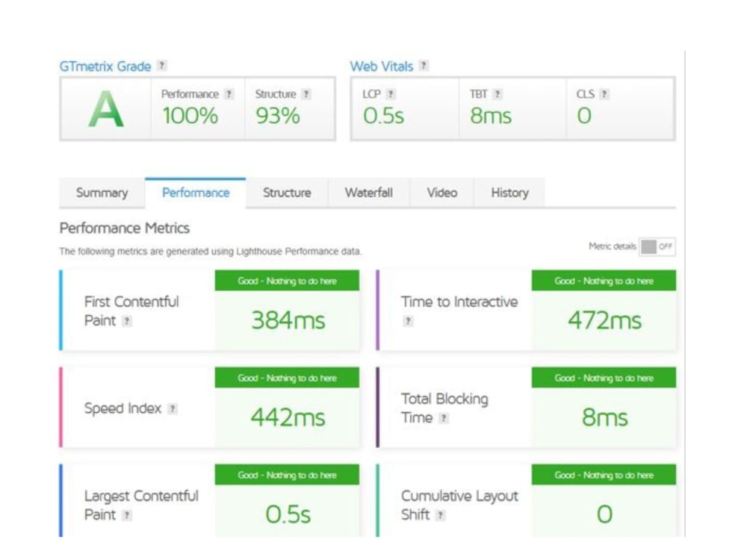Open the Structure tab

pos(287,193)
